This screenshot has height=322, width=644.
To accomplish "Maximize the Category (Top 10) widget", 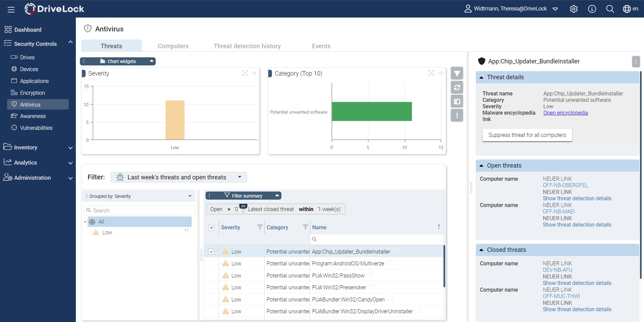I will pos(431,73).
